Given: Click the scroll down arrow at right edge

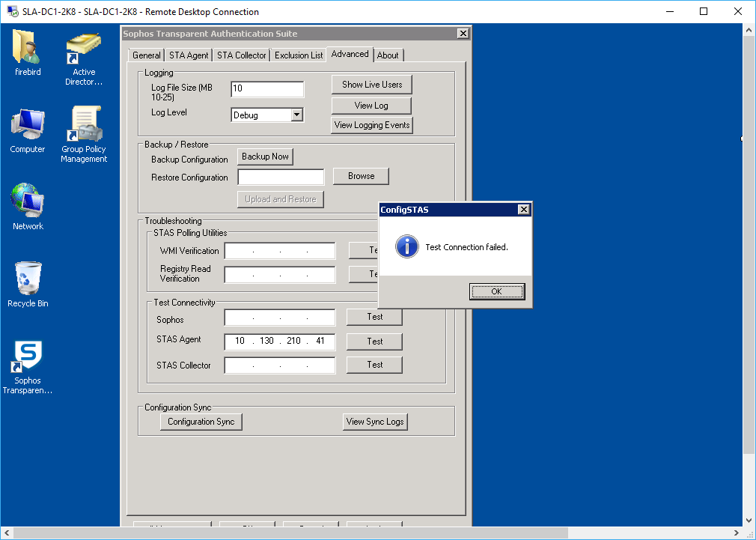Looking at the screenshot, I should pos(749,521).
